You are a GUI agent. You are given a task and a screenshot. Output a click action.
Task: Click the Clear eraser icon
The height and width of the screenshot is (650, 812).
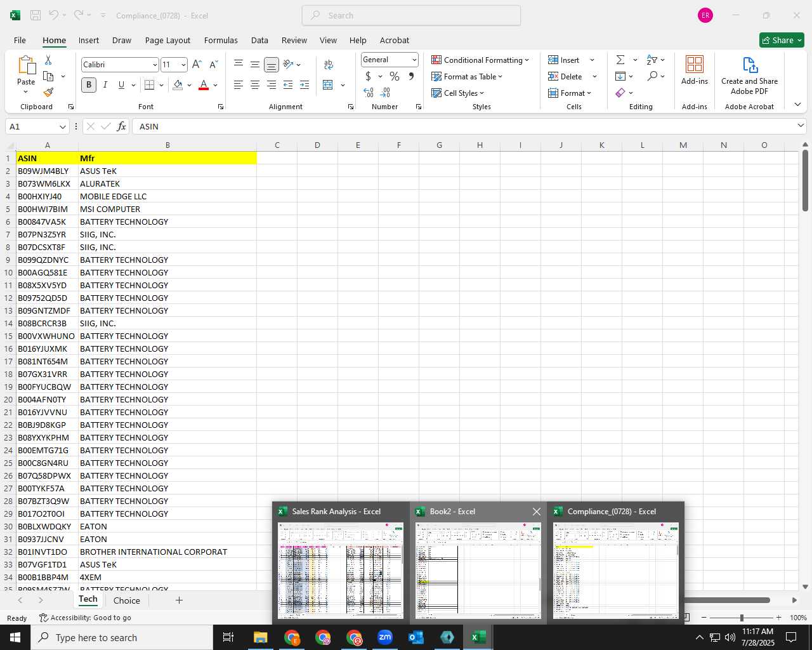point(620,93)
